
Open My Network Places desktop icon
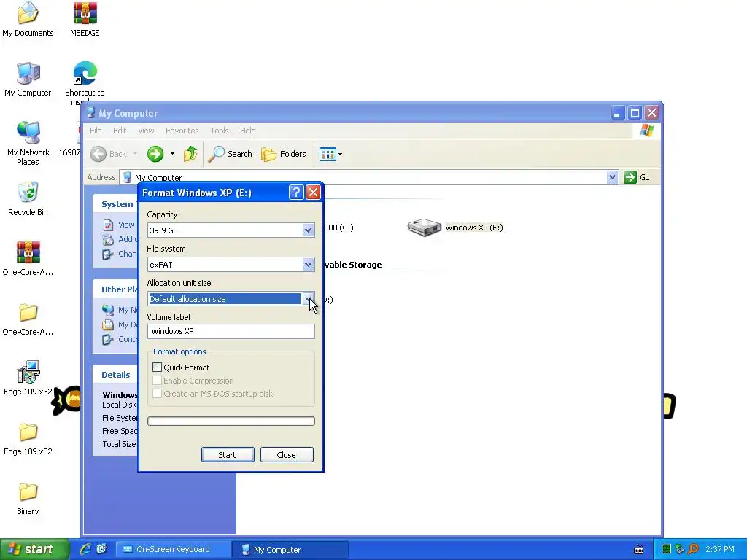click(28, 144)
